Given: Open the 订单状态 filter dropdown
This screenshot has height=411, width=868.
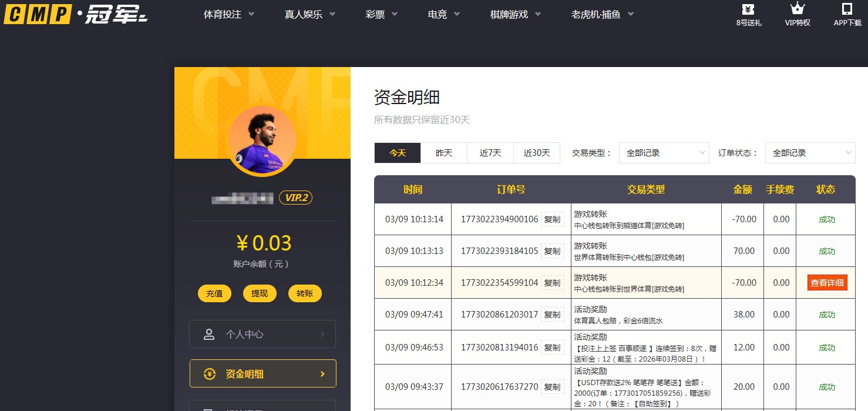Looking at the screenshot, I should (810, 153).
